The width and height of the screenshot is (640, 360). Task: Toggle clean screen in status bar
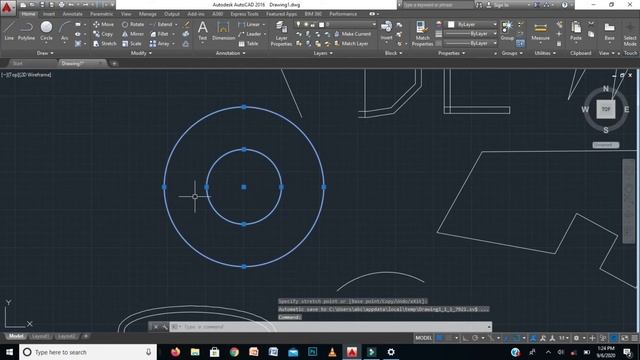click(x=624, y=338)
